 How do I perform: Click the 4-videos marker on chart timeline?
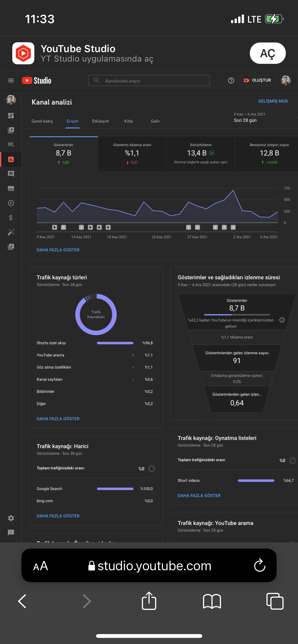(x=224, y=227)
